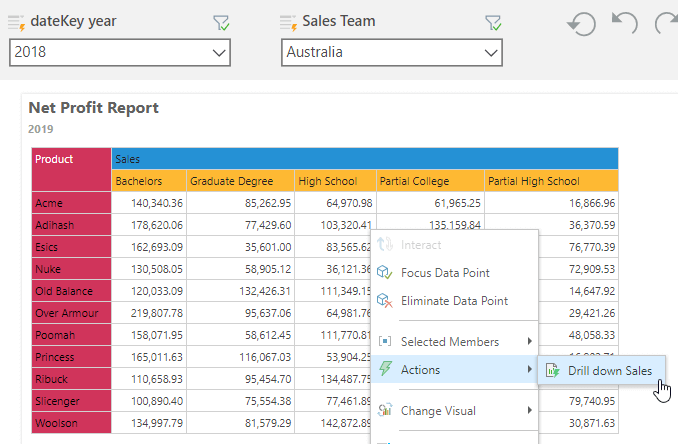Select the Bachelors column header

tap(149, 181)
